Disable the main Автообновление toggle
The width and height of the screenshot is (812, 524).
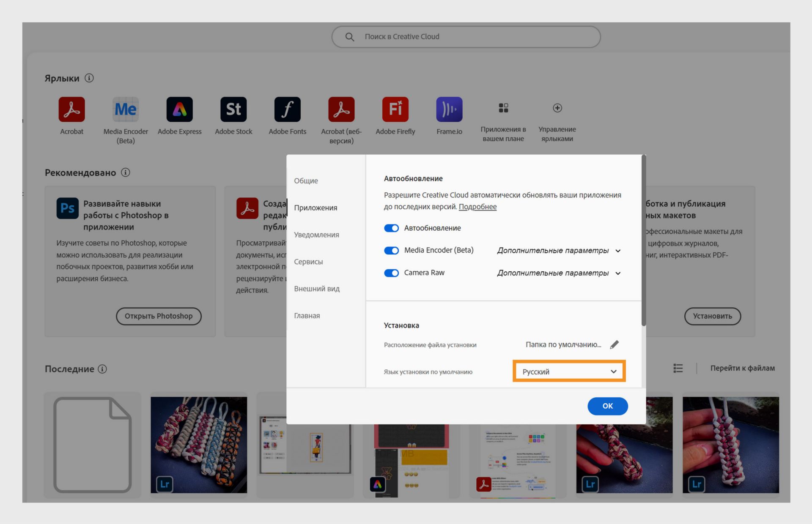click(391, 228)
